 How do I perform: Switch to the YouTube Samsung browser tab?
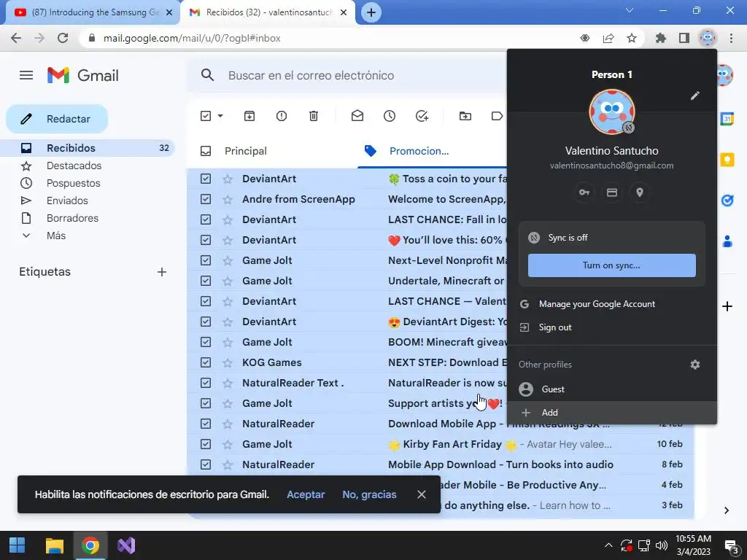coord(93,12)
